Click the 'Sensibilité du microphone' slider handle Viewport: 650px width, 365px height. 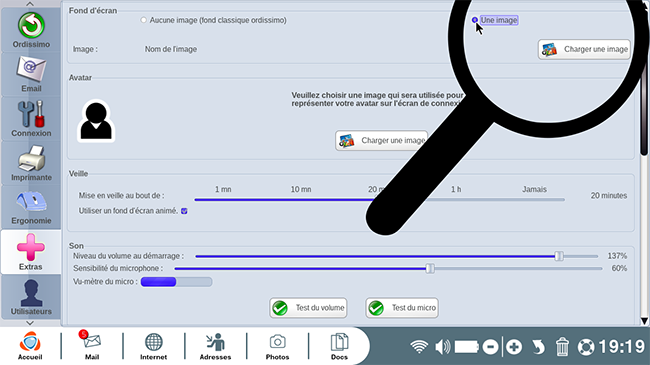(x=430, y=268)
